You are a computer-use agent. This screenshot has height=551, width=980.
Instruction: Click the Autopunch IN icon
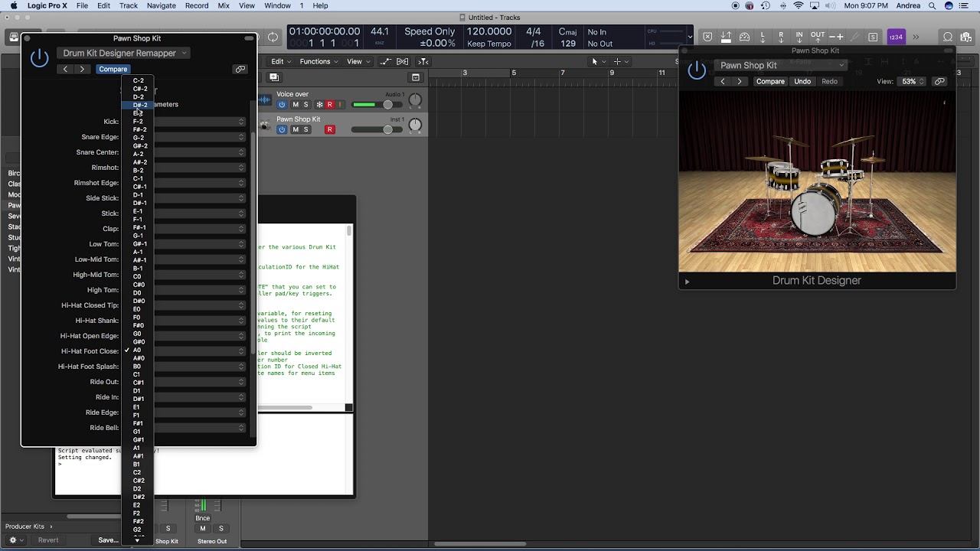point(799,37)
